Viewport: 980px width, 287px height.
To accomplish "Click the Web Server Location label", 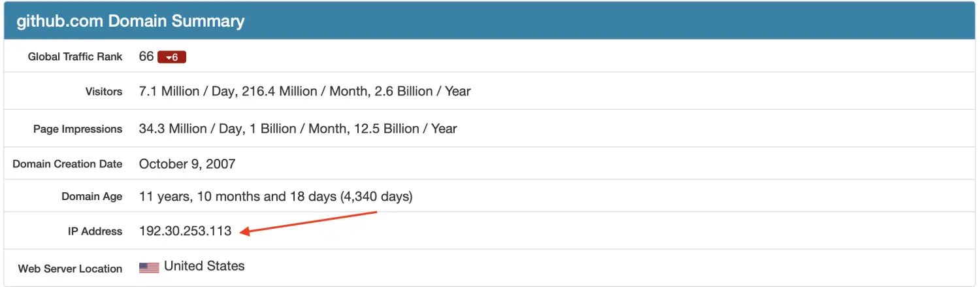I will pyautogui.click(x=70, y=269).
